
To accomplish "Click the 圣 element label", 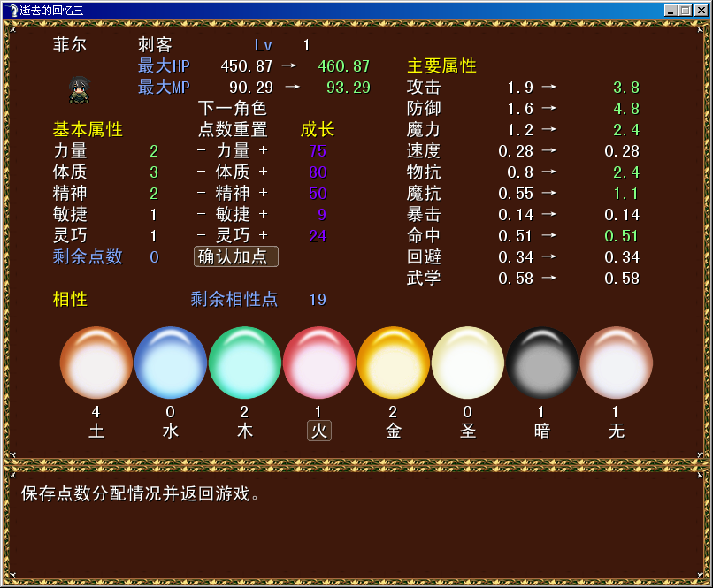I will [x=468, y=431].
